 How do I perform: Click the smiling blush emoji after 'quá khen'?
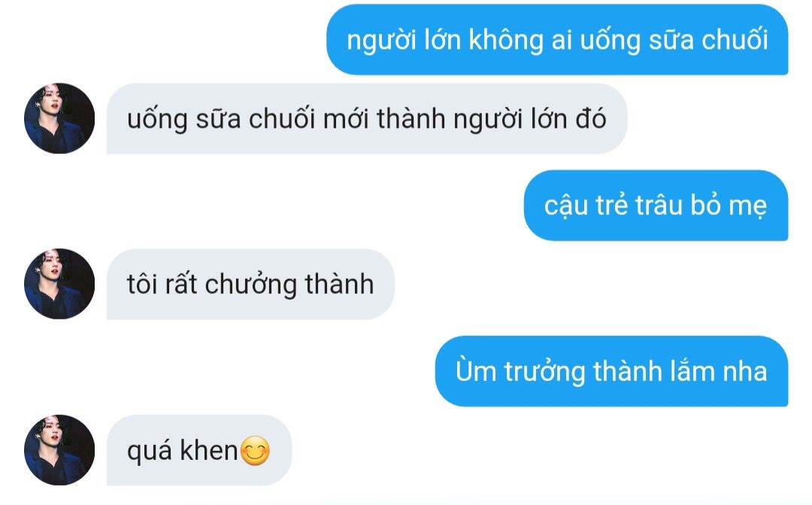(x=256, y=451)
